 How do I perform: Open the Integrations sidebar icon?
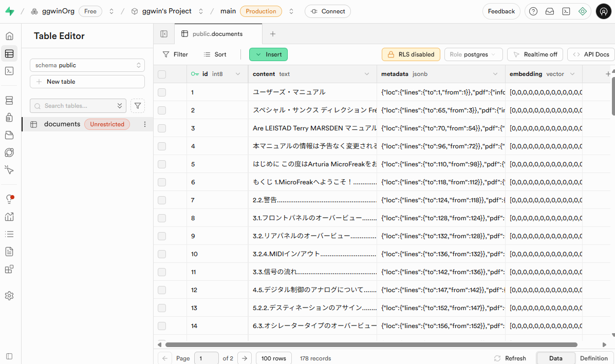(9, 269)
